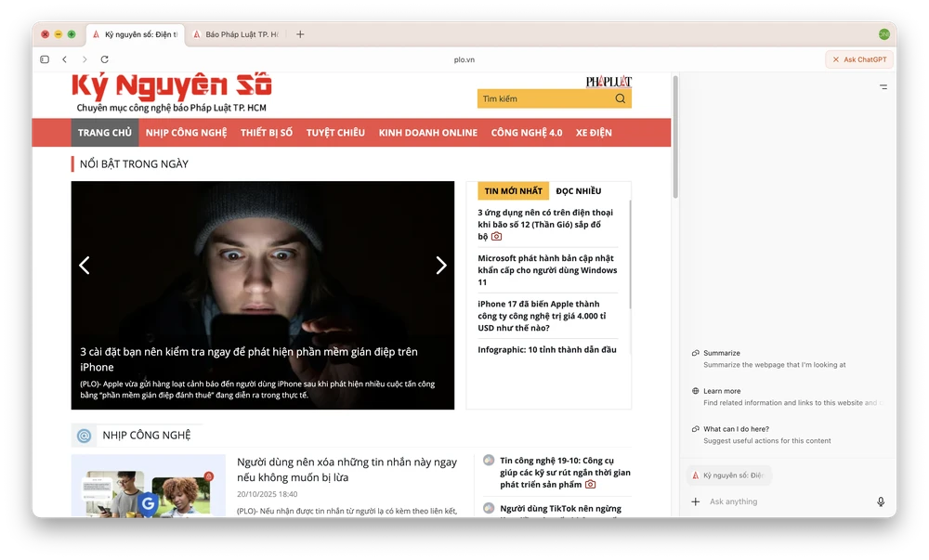Click the Tìm kiếm search field
929x560 pixels.
[543, 98]
